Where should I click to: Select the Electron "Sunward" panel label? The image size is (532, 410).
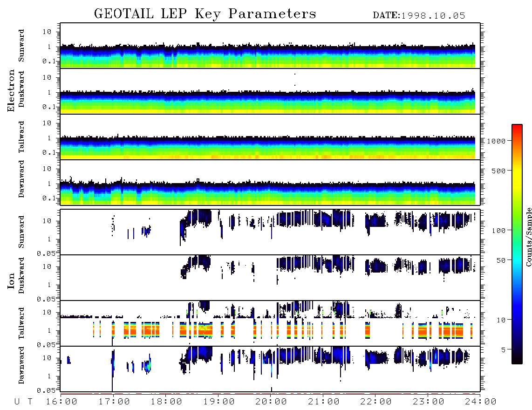21,45
